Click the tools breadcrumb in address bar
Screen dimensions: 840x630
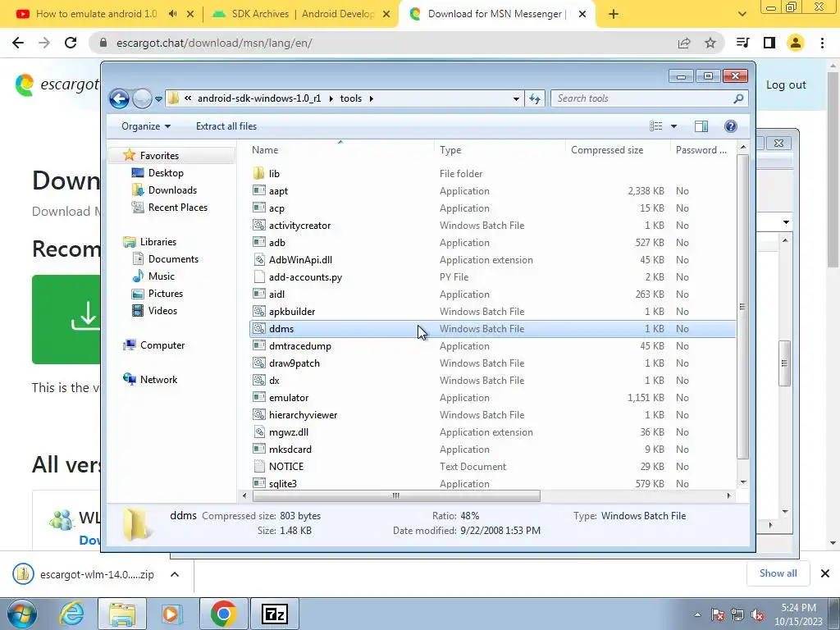pyautogui.click(x=351, y=98)
